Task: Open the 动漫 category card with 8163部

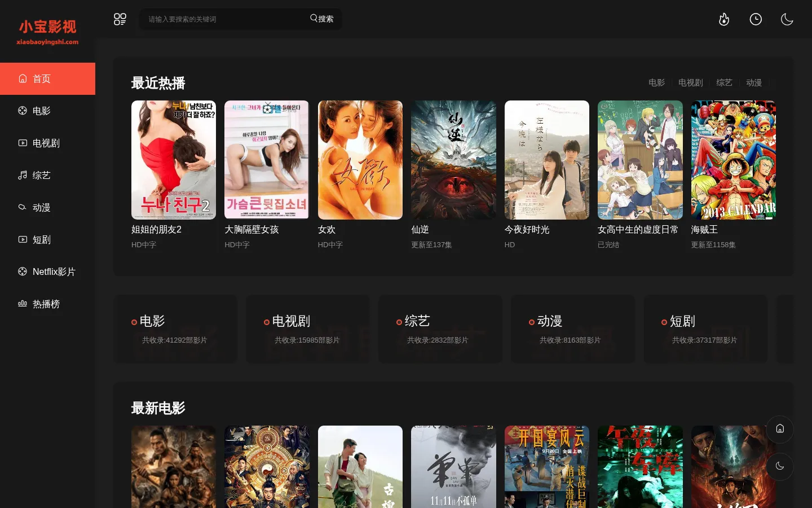Action: point(573,329)
